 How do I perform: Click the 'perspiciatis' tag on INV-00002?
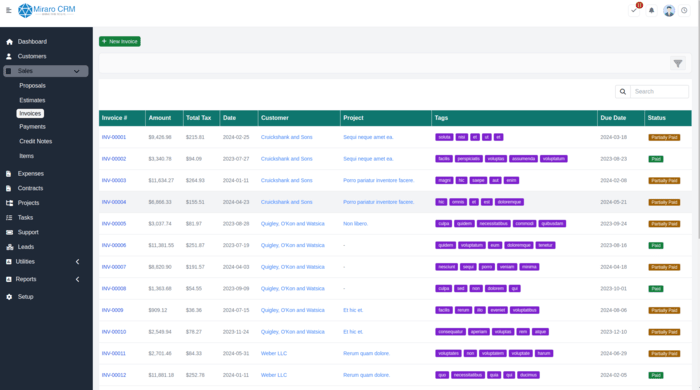coord(468,159)
